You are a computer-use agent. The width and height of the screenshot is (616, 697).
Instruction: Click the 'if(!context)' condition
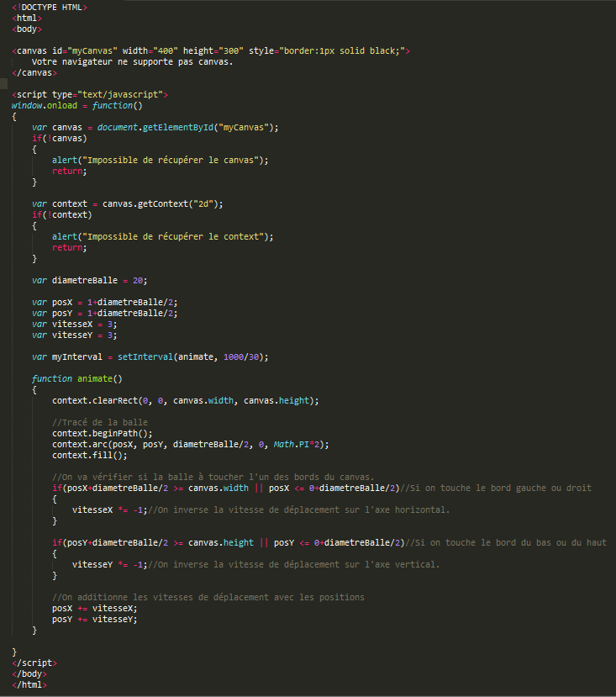click(62, 214)
